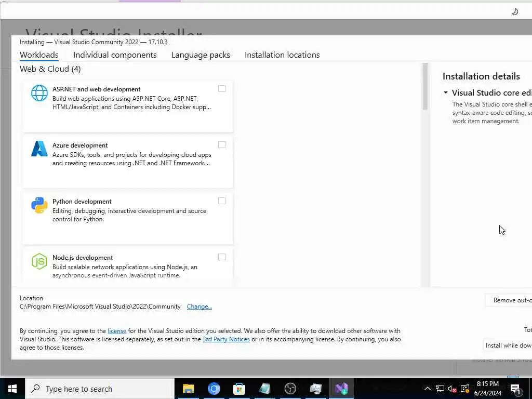Click the muted volume tray icon
The image size is (532, 399).
coord(453,389)
